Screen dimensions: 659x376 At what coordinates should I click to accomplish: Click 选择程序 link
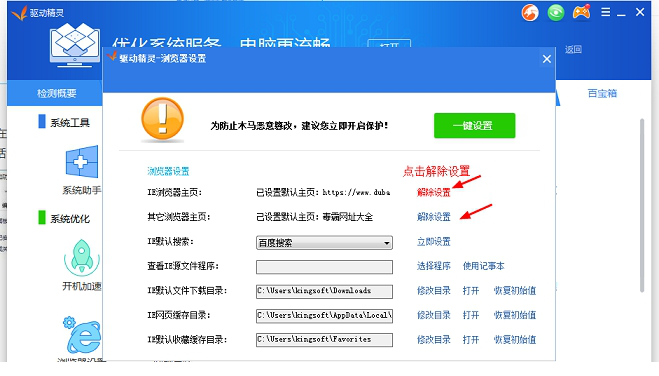tap(433, 266)
